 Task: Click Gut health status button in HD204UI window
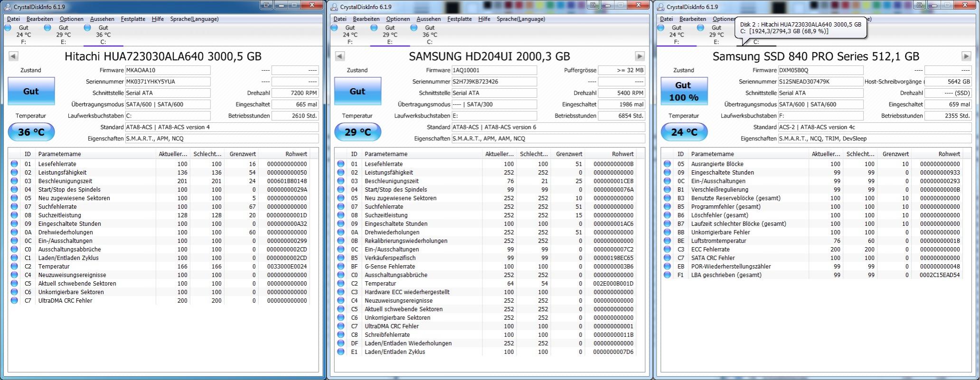click(x=358, y=91)
